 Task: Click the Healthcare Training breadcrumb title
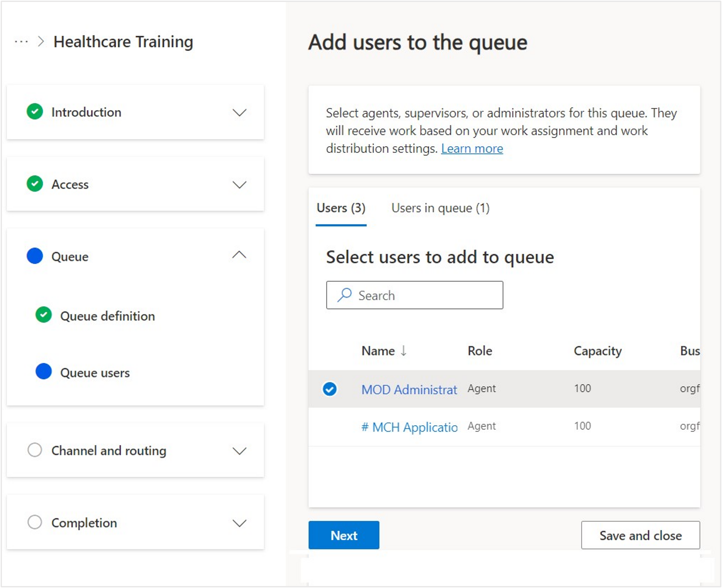click(123, 42)
